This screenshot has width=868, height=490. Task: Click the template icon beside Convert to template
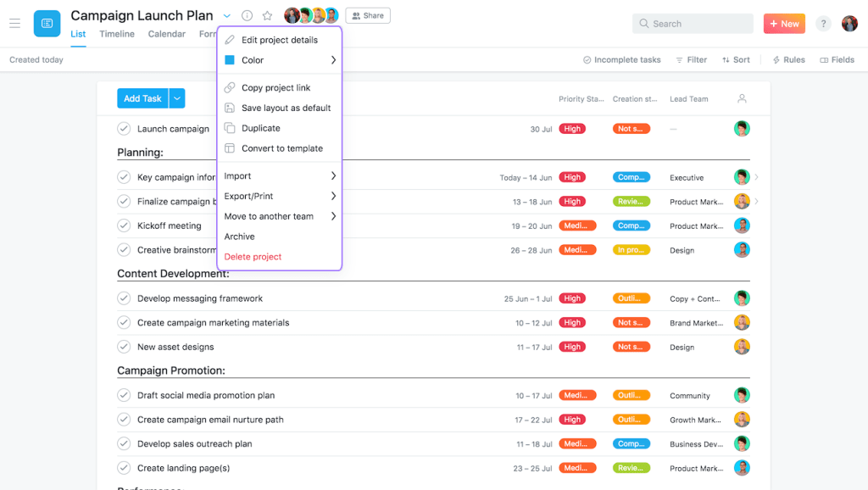[x=230, y=148]
